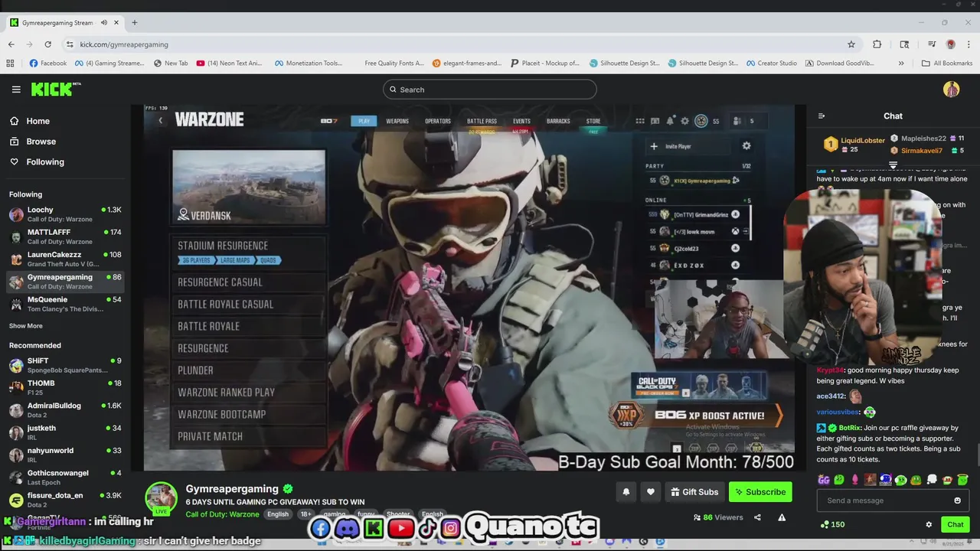The width and height of the screenshot is (980, 551).
Task: Open MsQueenie's channel in the Following list
Action: [x=64, y=304]
